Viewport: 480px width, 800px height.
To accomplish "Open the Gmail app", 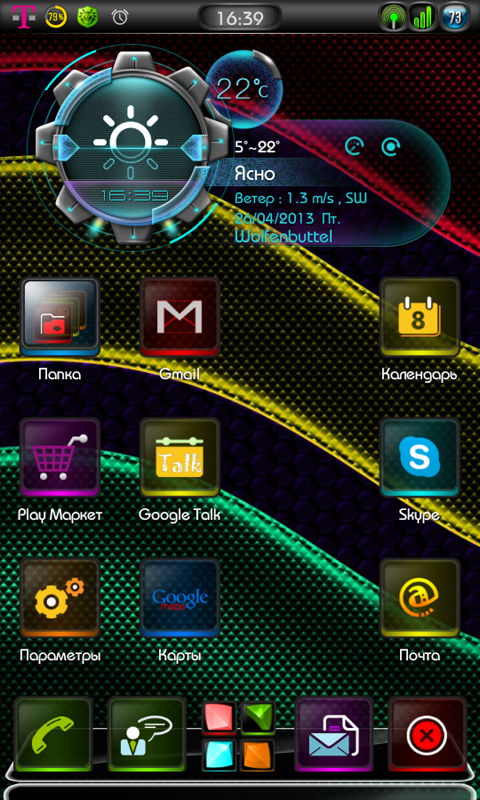I will [x=180, y=317].
